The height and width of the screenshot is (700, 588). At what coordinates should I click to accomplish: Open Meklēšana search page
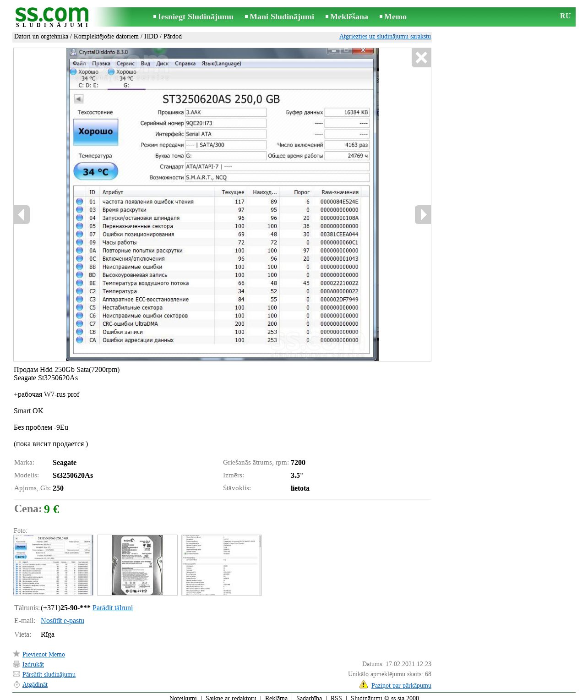coord(349,16)
